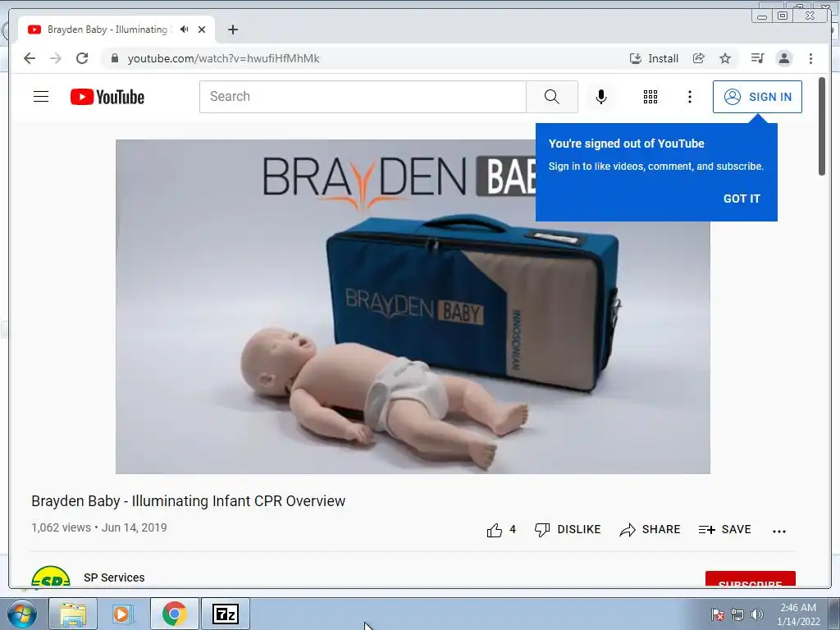Open the YouTube apps grid

(651, 97)
